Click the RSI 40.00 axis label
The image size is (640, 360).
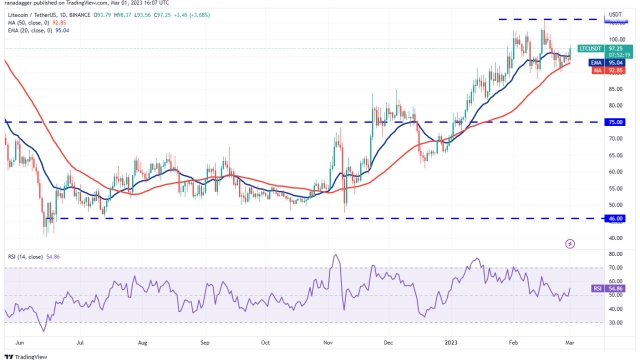[616, 309]
